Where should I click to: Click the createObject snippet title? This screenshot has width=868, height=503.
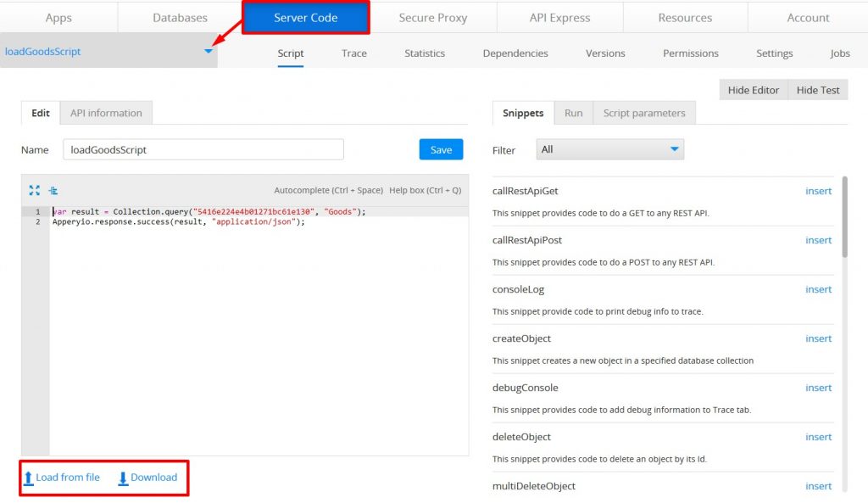[521, 338]
